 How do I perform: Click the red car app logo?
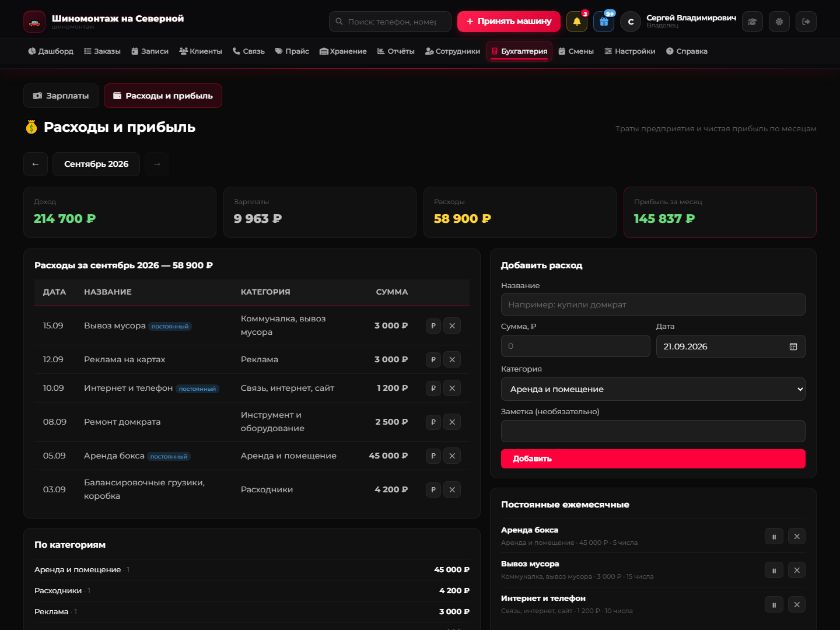34,22
